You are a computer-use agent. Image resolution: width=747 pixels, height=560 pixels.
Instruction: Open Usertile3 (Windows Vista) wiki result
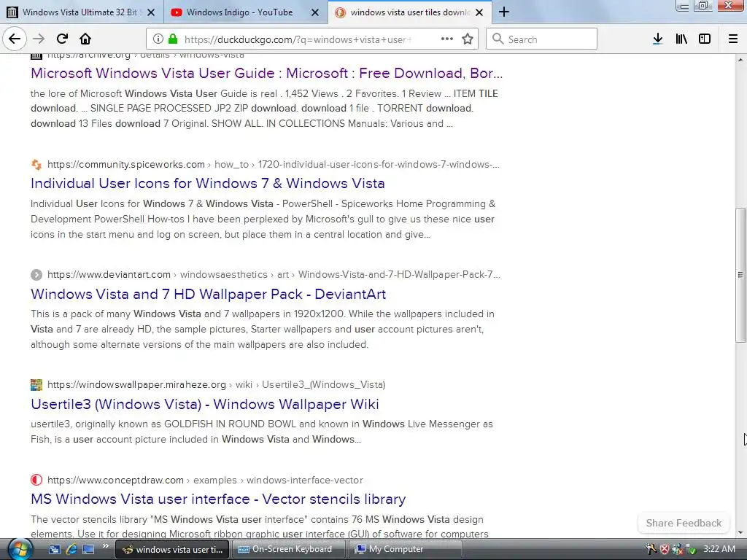205,404
